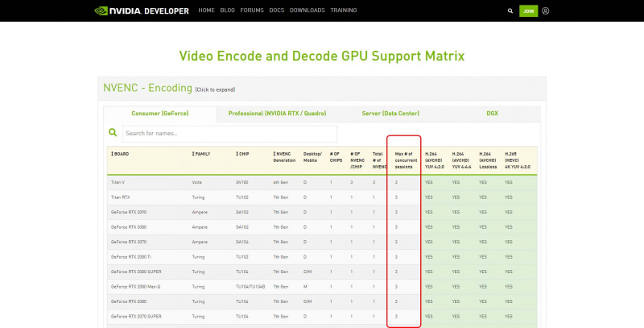Image resolution: width=644 pixels, height=328 pixels.
Task: Sort table by BOARD column
Action: click(120, 154)
